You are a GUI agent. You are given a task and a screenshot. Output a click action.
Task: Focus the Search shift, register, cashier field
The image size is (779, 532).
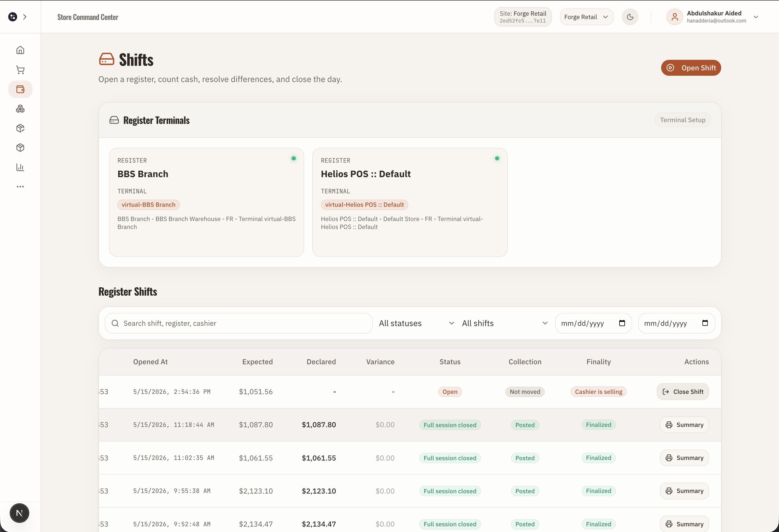[x=239, y=323]
